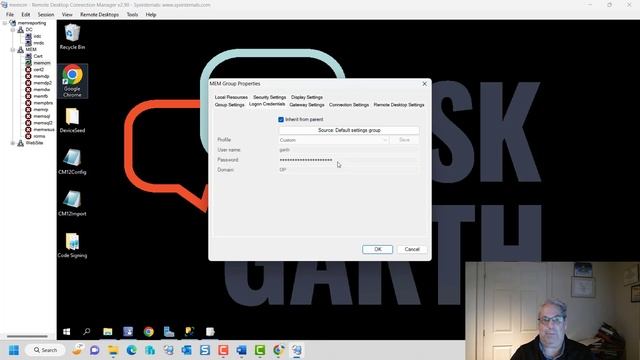Screen dimensions: 640x360
Task: Select the memdp server in the tree
Action: (x=41, y=76)
